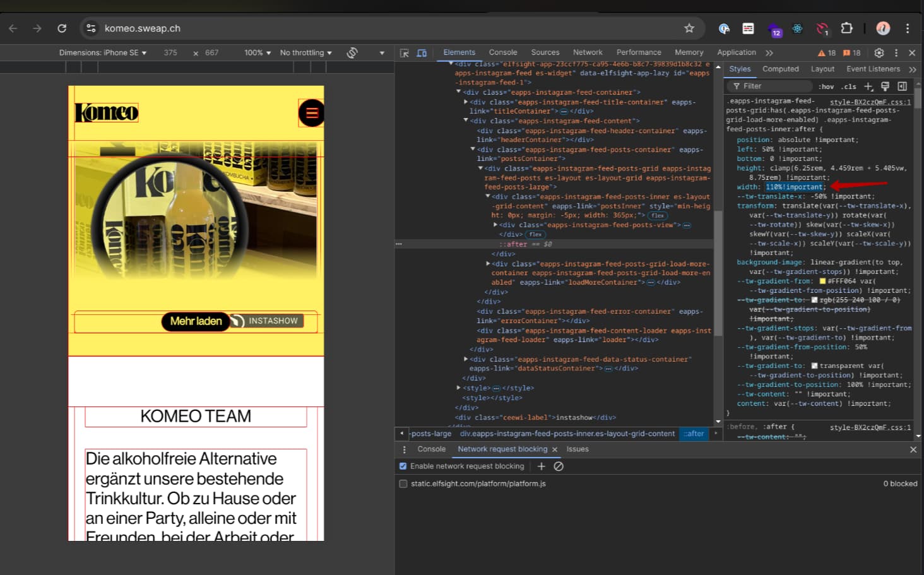The image size is (924, 575).
Task: Click the #FFF064 color swatch
Action: [x=822, y=282]
